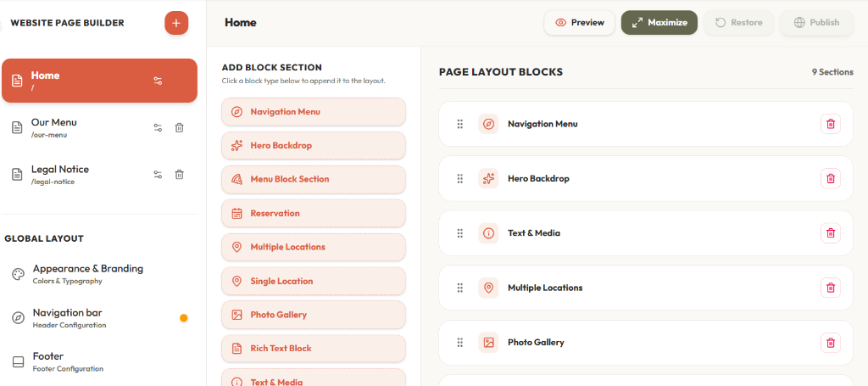Click the plus icon to add page
868x386 pixels.
pos(176,23)
